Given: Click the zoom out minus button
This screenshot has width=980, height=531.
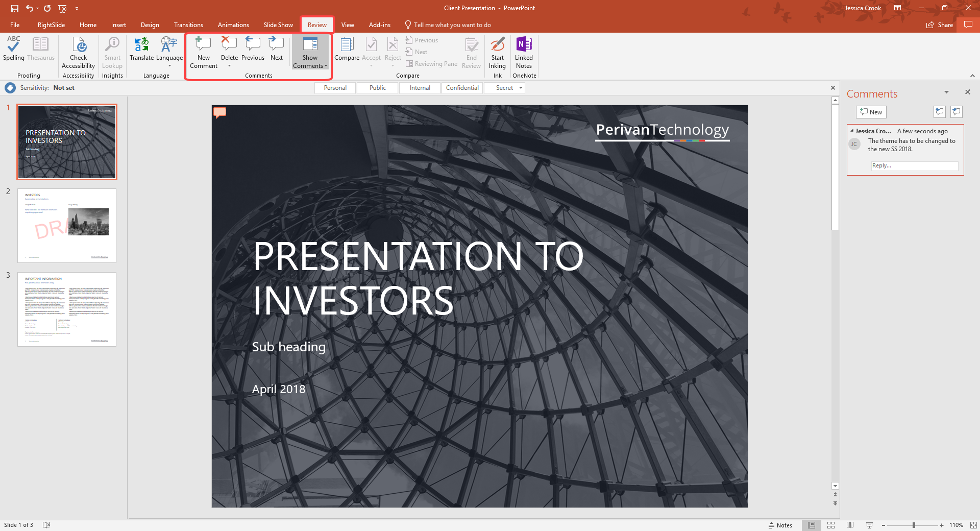Looking at the screenshot, I should pos(884,525).
